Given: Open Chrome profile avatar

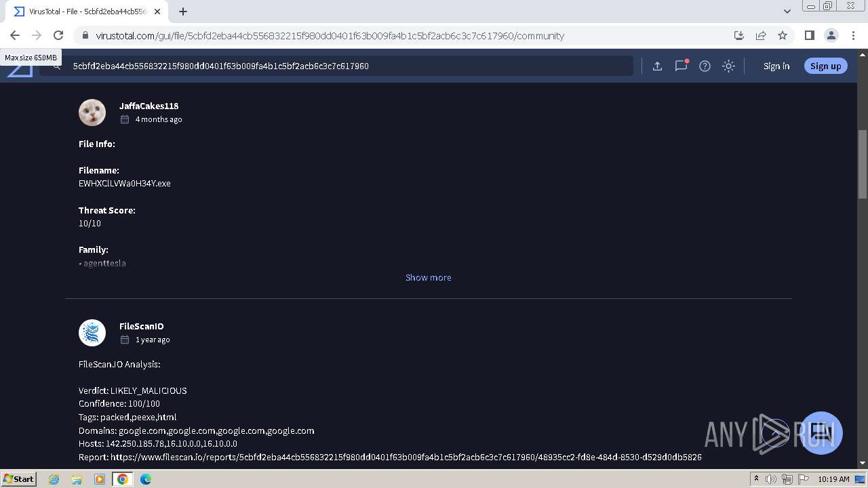Looking at the screenshot, I should coord(831,35).
